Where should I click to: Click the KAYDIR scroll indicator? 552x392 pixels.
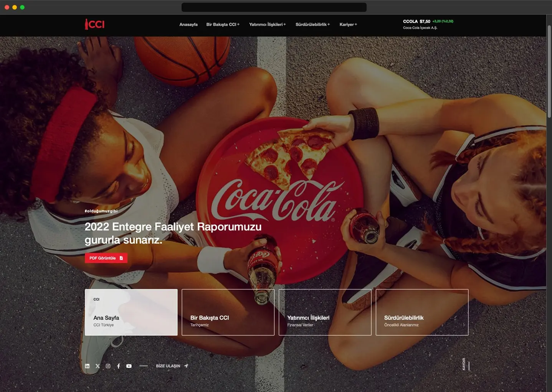(466, 364)
